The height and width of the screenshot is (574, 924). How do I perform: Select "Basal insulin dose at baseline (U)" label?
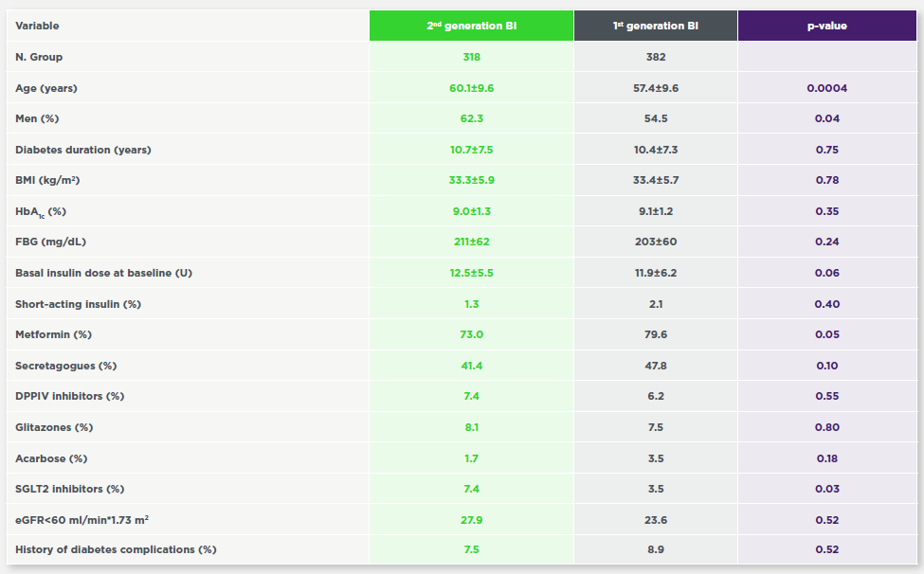104,273
